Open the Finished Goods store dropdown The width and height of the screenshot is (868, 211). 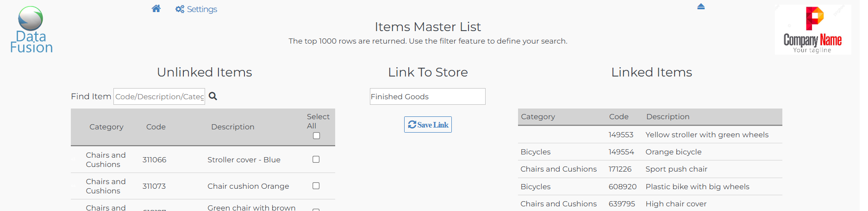click(427, 96)
